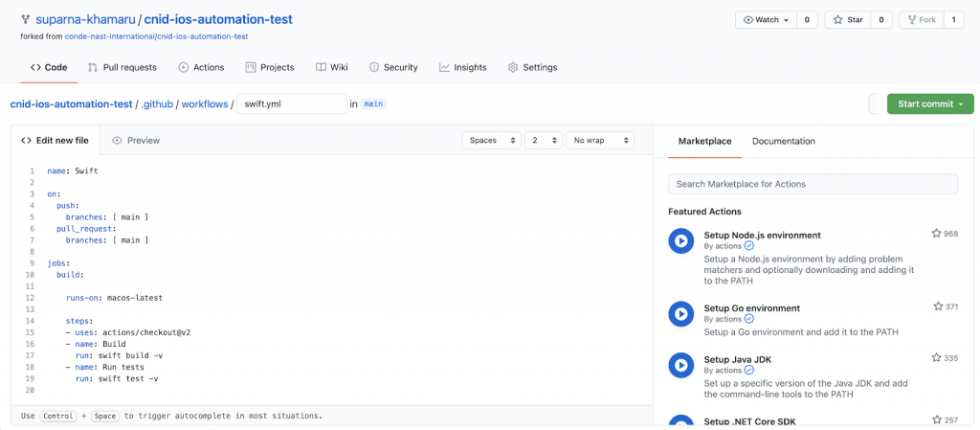Screen dimensions: 980x430
Task: Switch to the Preview editor tab
Action: tap(136, 140)
